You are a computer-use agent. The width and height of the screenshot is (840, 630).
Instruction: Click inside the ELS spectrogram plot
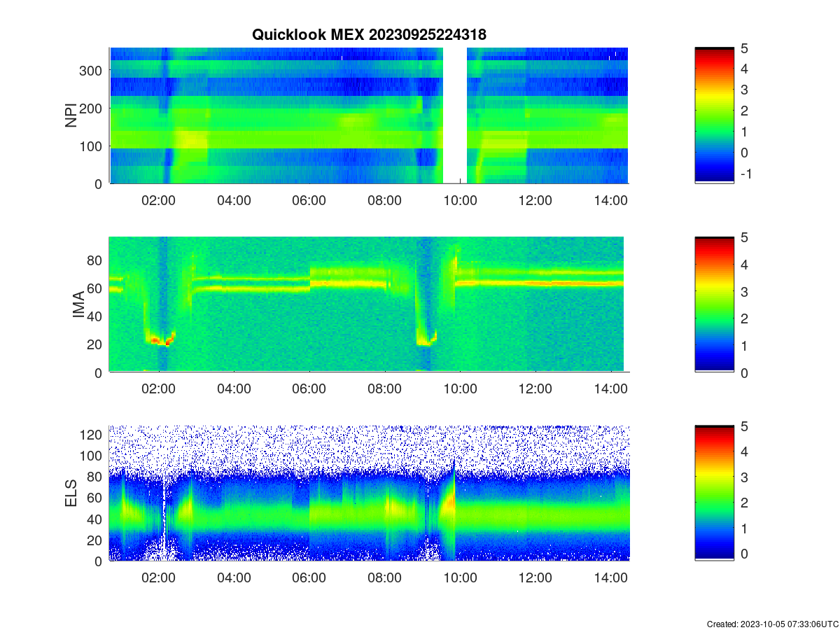click(x=369, y=493)
